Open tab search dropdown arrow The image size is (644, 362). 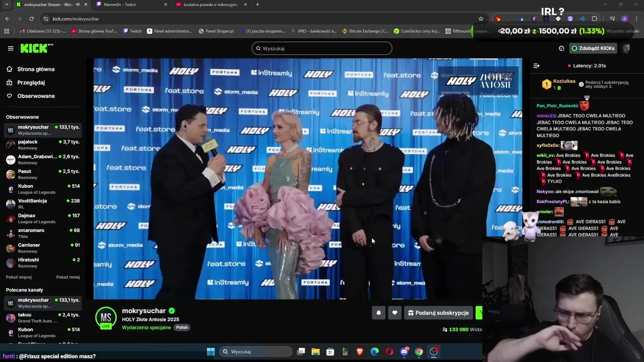coord(7,5)
